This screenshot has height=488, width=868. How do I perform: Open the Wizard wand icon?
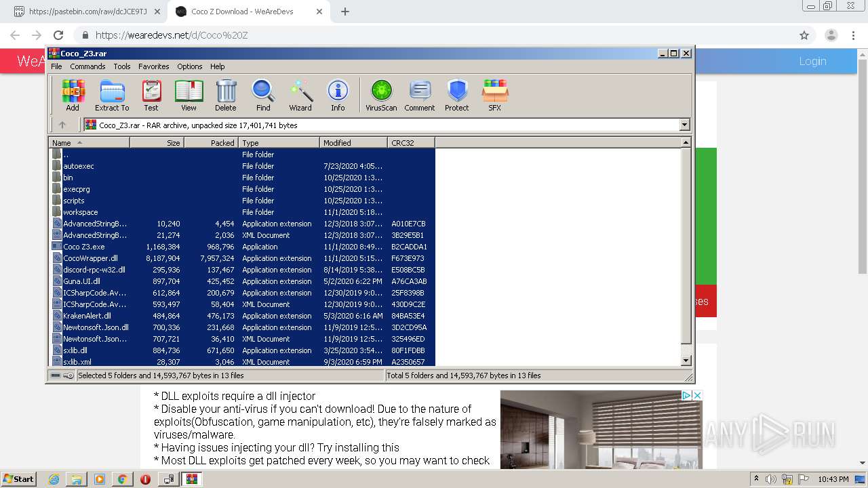(x=300, y=96)
